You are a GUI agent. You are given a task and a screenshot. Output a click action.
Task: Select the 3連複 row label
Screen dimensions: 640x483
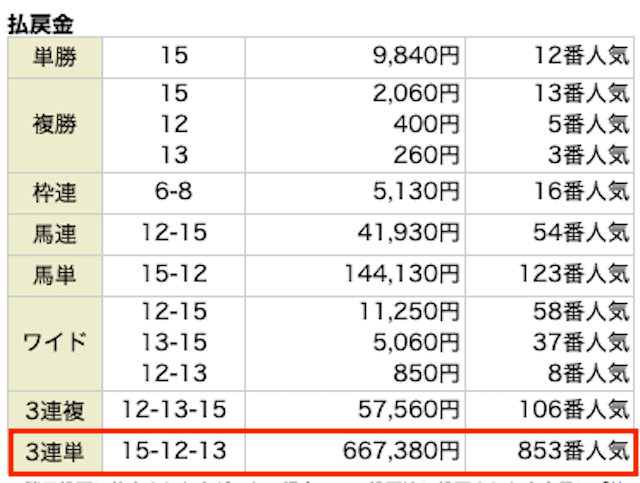click(55, 409)
